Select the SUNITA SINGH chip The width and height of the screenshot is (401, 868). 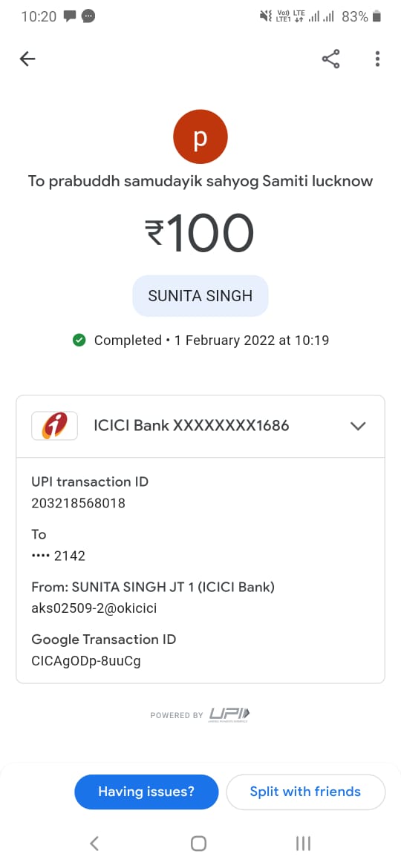[200, 295]
